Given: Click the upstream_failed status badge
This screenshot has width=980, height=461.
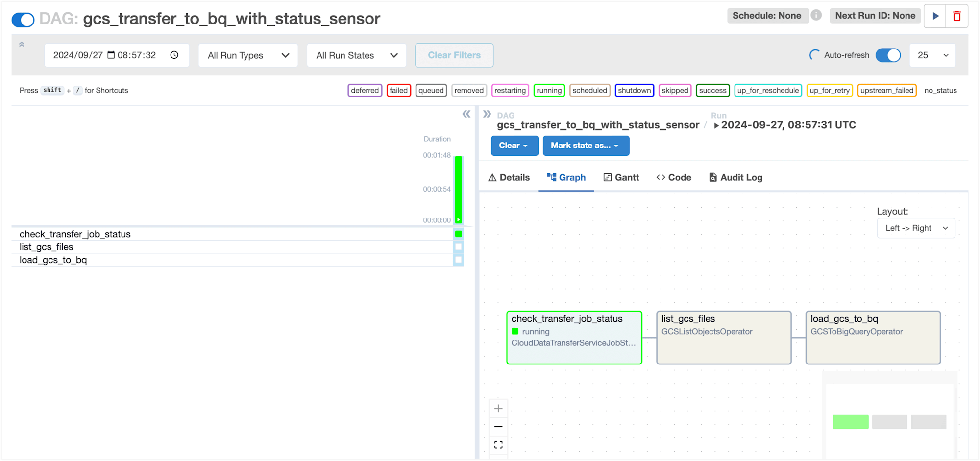Looking at the screenshot, I should click(x=886, y=90).
